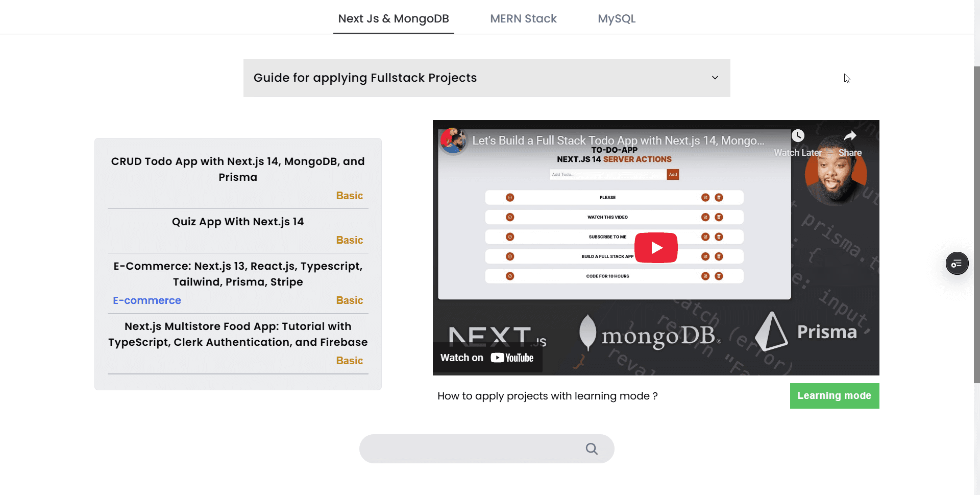Click the blue E-commerce tag
Viewport: 980px width, 495px height.
[x=147, y=300]
